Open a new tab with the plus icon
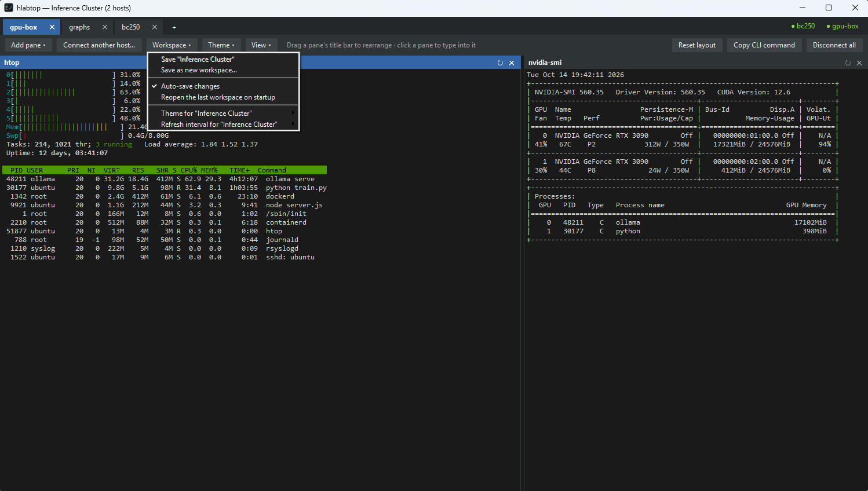Viewport: 868px width, 491px height. (x=174, y=27)
